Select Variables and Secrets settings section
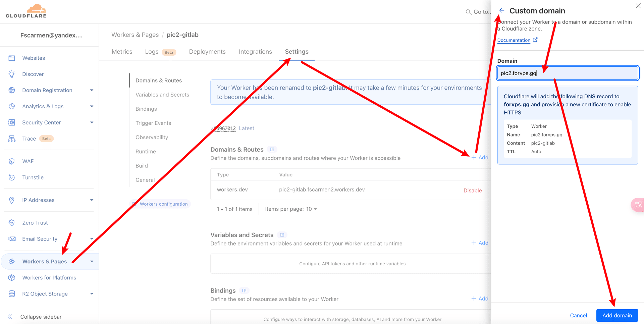Screen dimensions: 644x324 pos(162,95)
